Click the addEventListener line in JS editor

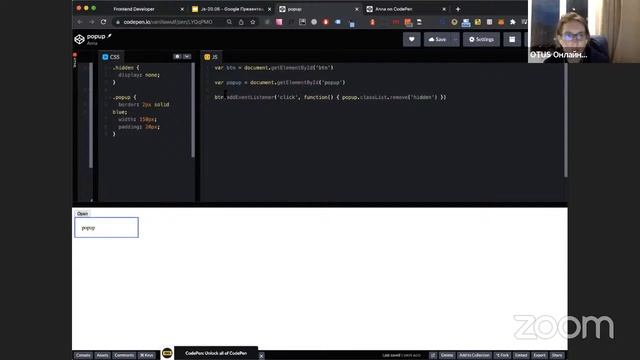(330, 97)
